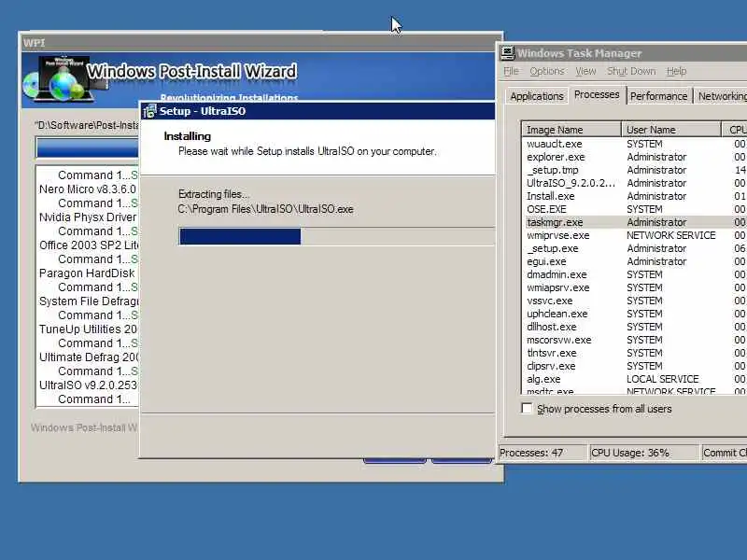747x560 pixels.
Task: Click Office 2003 SP2 entry in WPI list
Action: [88, 245]
